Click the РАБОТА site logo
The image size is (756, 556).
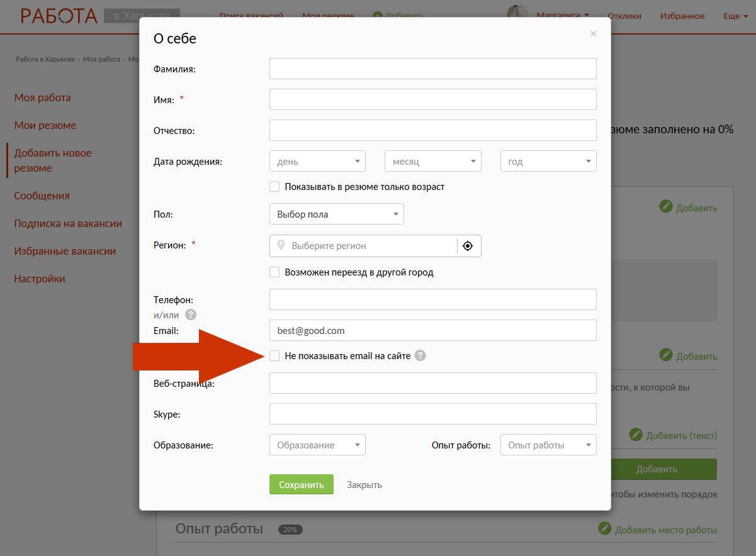coord(59,16)
